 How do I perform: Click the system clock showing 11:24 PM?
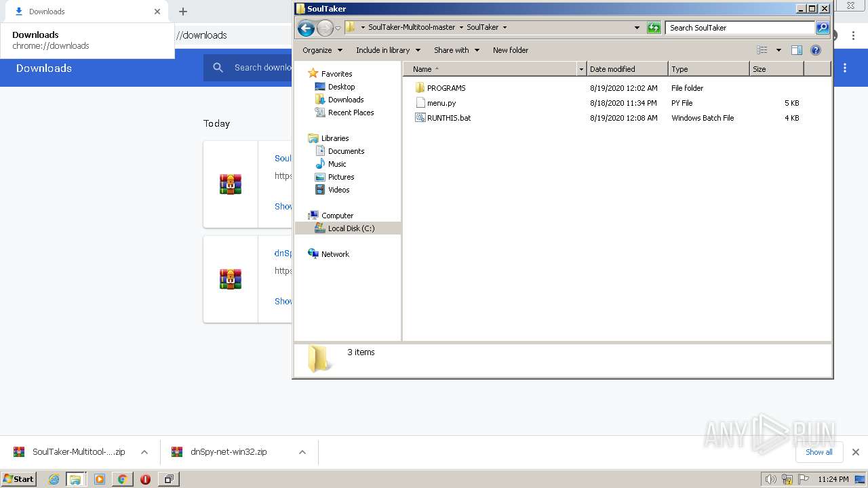(833, 479)
